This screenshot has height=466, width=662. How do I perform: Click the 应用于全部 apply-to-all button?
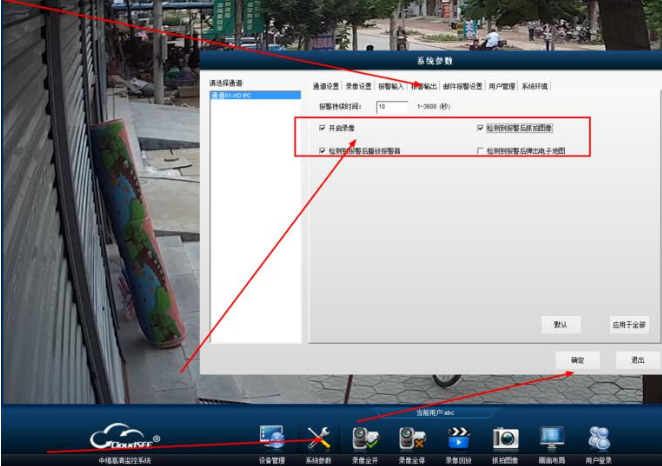click(x=629, y=324)
